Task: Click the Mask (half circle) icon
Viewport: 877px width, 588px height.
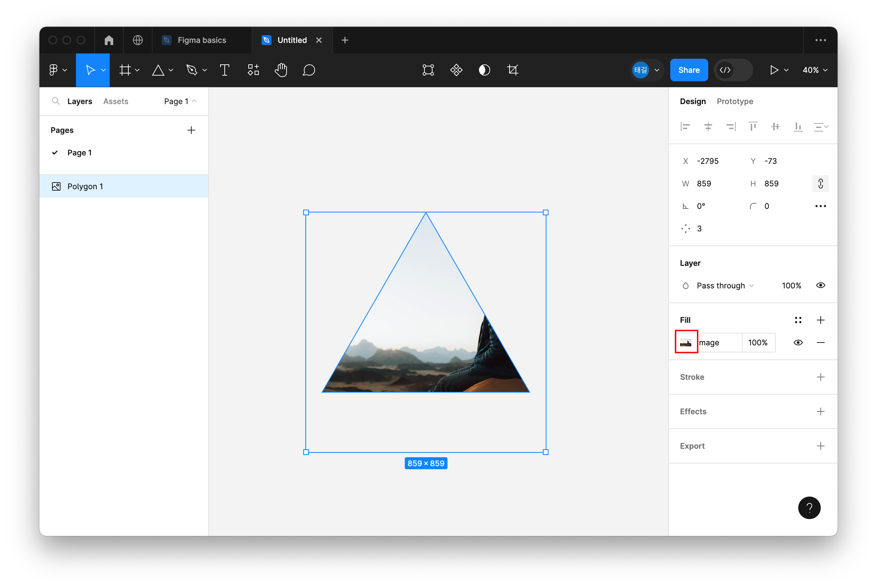Action: (x=485, y=70)
